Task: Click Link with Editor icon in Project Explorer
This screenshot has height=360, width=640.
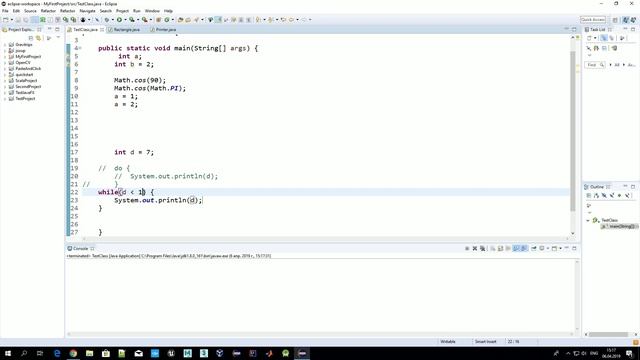Action: click(39, 38)
